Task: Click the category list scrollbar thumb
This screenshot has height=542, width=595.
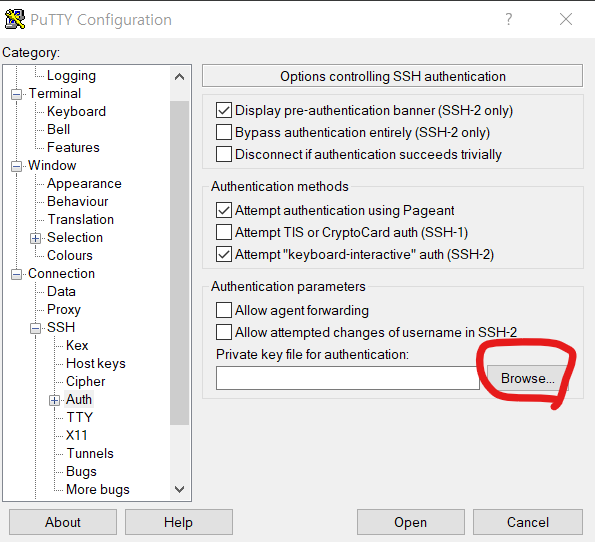Action: click(179, 263)
